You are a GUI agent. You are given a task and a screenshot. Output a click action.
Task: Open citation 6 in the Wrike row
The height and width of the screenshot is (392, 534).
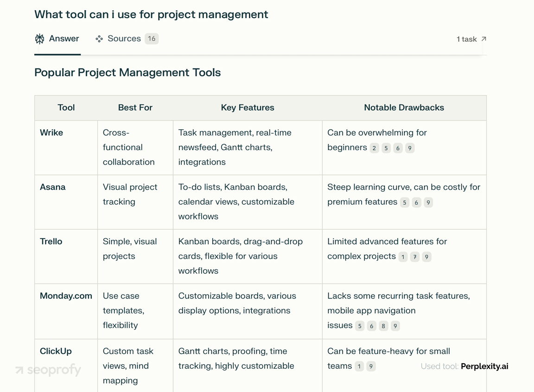point(398,148)
